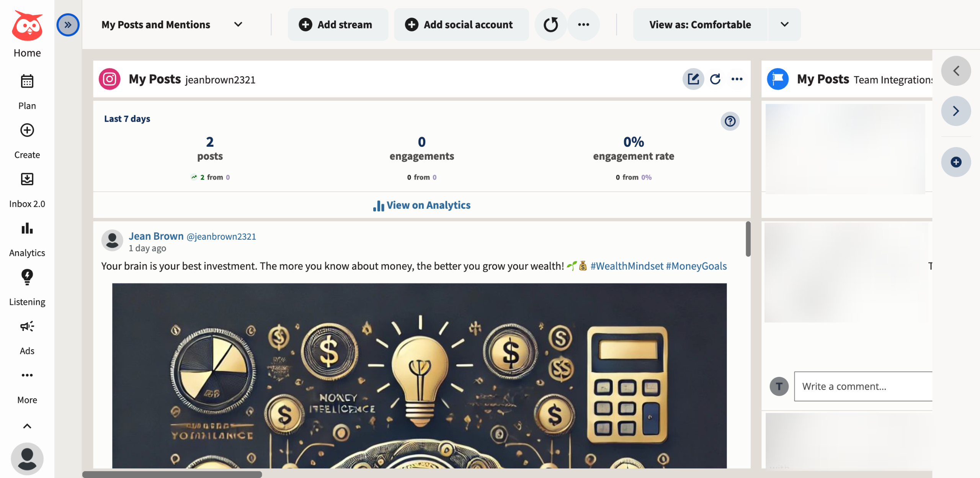The image size is (980, 478).
Task: Expand the View as Comfortable dropdown arrow
Action: click(784, 25)
